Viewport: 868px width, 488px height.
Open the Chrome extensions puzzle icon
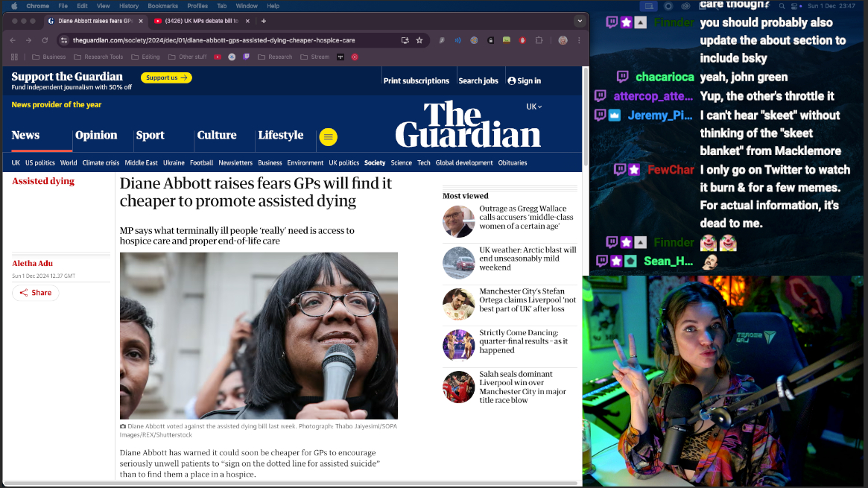[539, 40]
